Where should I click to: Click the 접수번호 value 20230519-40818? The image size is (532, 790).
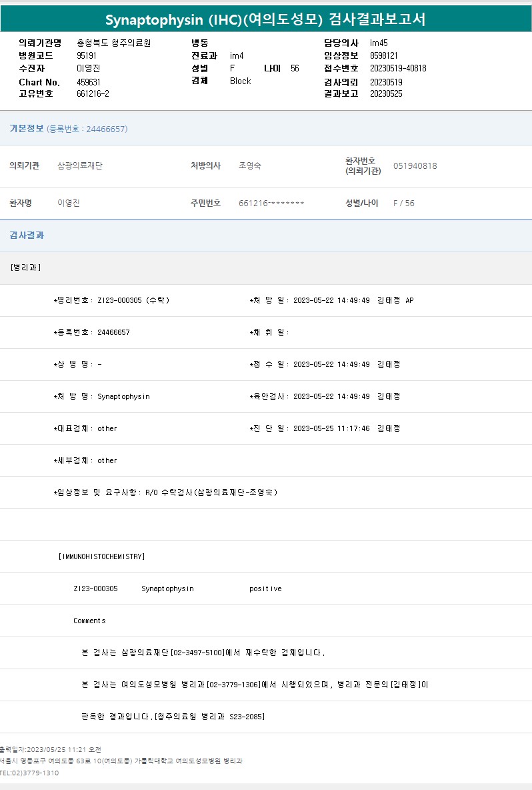pos(398,68)
